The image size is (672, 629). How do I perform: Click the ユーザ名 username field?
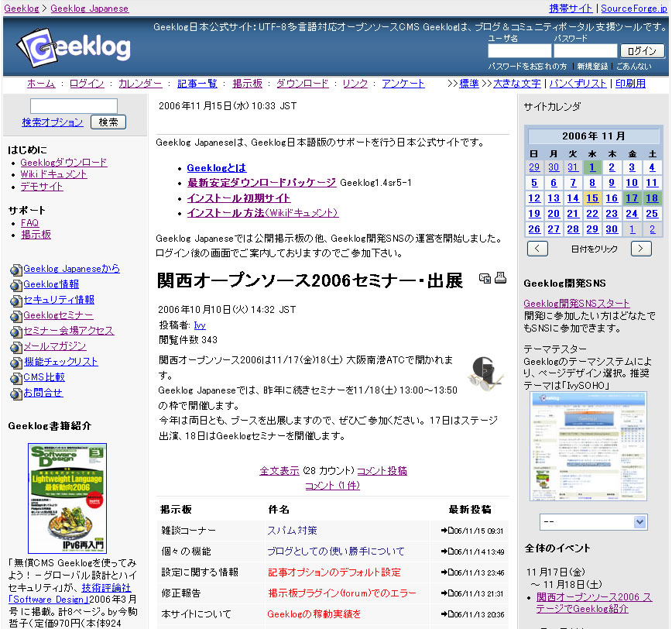(519, 51)
